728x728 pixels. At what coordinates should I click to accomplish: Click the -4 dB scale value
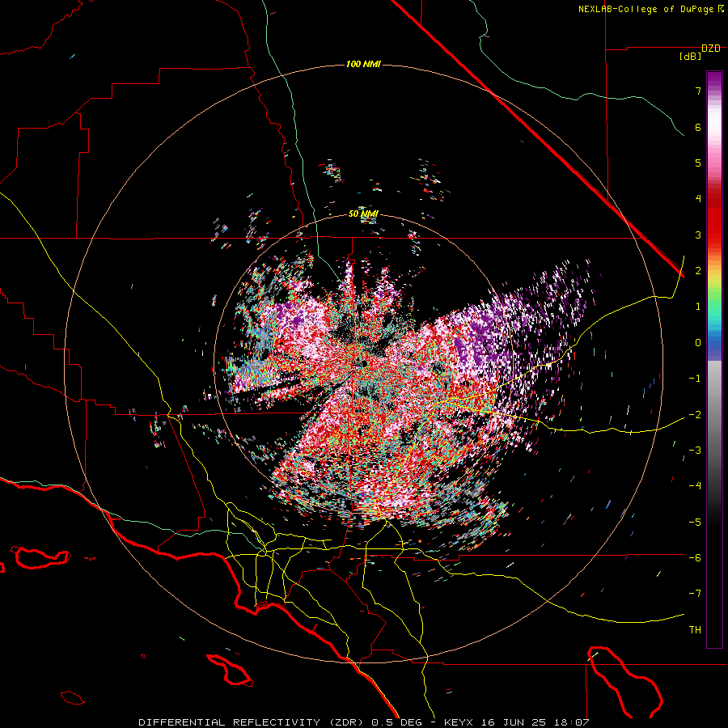pyautogui.click(x=695, y=486)
